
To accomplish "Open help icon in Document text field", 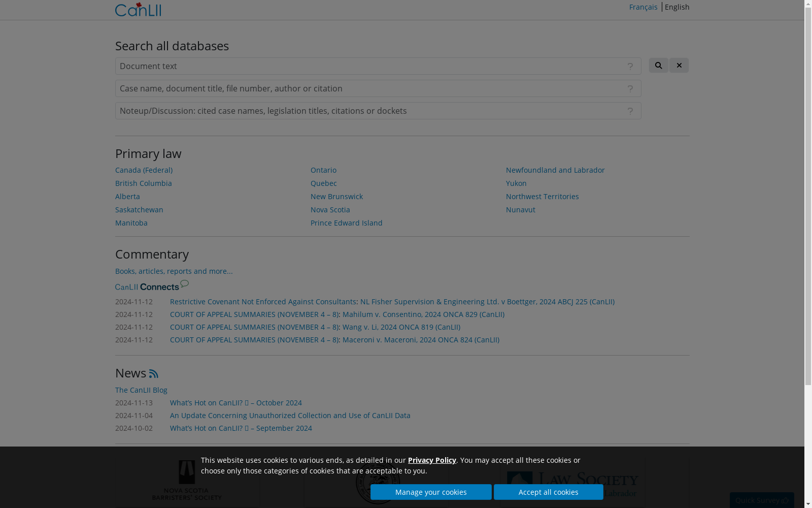I will click(x=630, y=67).
